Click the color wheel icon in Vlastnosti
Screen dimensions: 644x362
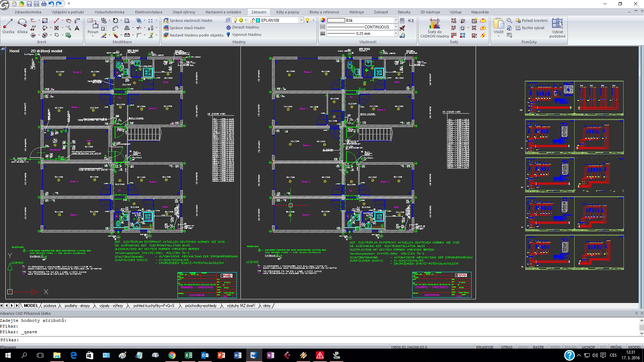pos(322,20)
